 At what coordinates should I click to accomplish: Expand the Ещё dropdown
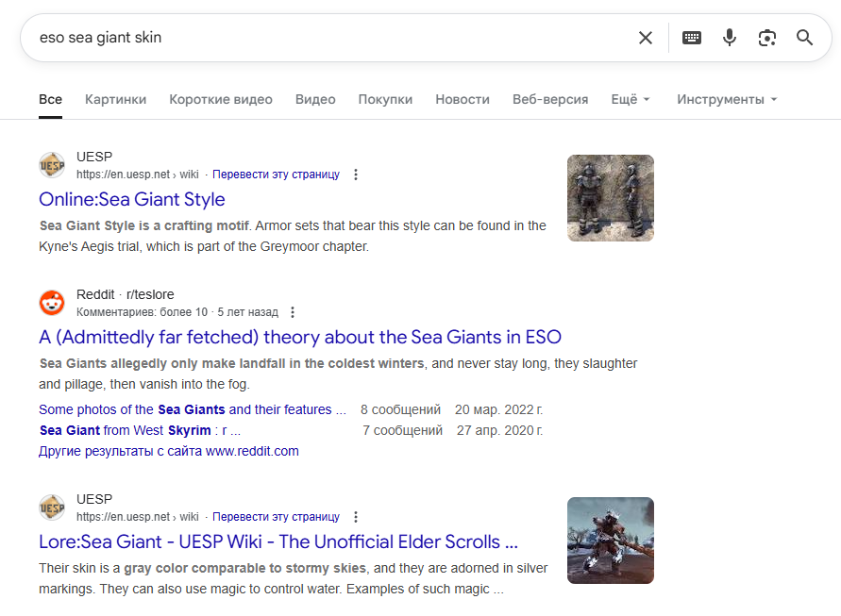[x=631, y=99]
